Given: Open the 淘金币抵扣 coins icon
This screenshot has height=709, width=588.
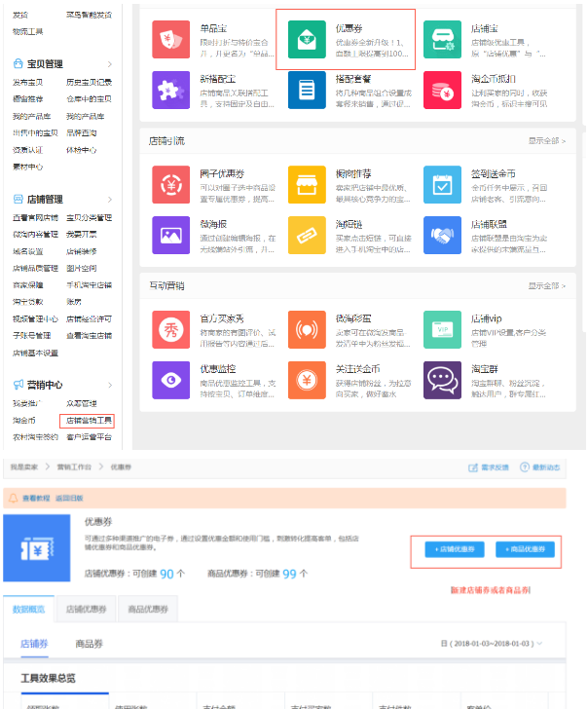Looking at the screenshot, I should click(x=443, y=90).
